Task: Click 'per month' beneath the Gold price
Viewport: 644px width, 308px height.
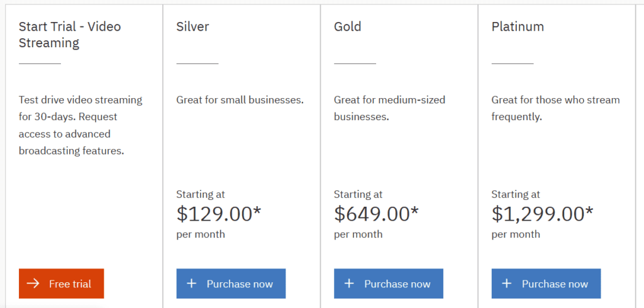Action: point(358,234)
